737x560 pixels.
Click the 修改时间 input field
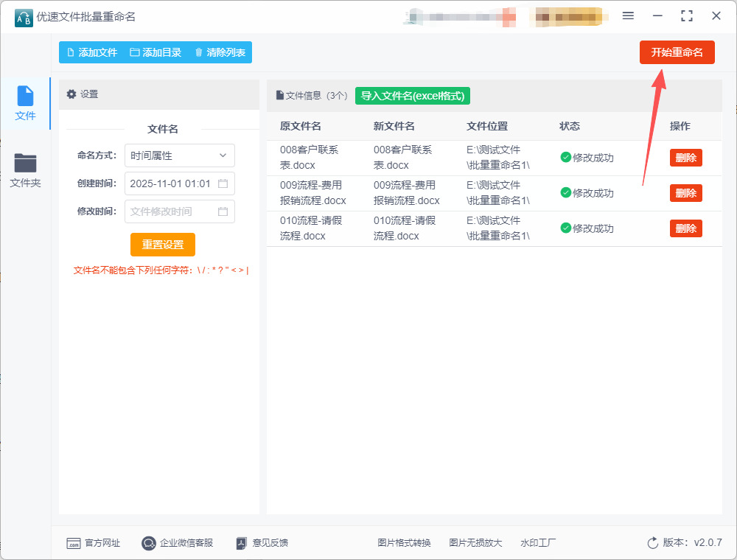click(x=171, y=211)
